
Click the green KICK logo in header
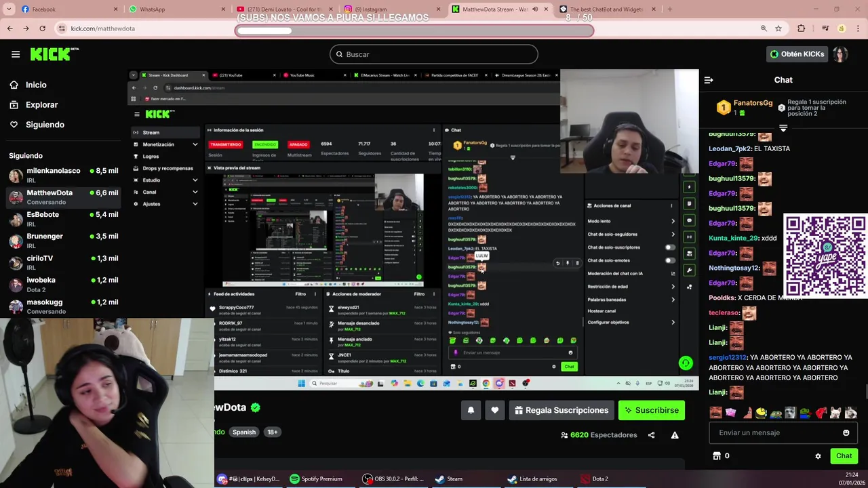(x=54, y=54)
